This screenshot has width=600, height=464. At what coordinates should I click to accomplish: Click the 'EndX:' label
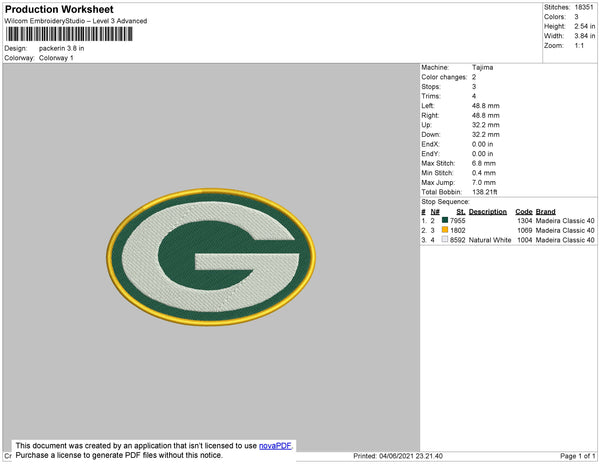430,144
